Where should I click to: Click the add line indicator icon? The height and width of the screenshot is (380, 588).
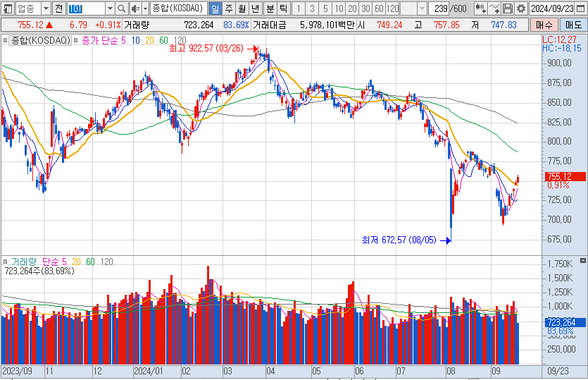pyautogui.click(x=494, y=8)
